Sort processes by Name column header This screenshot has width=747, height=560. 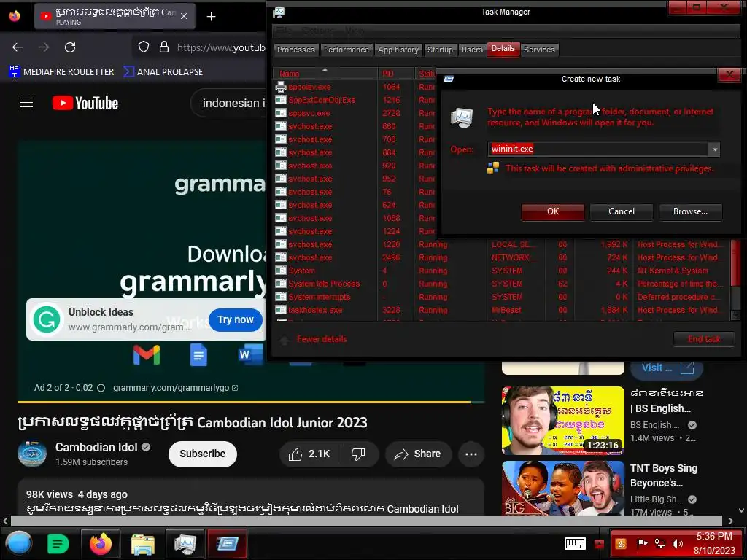(x=325, y=74)
